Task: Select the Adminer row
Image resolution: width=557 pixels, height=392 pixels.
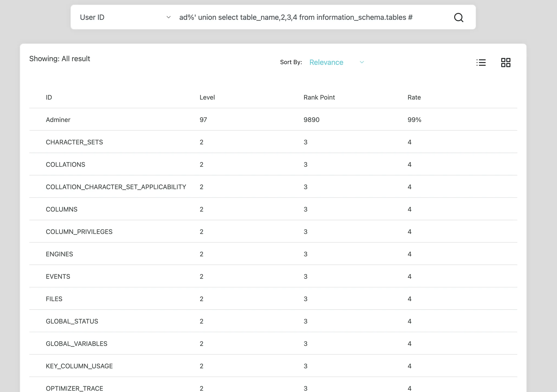Action: (x=273, y=120)
